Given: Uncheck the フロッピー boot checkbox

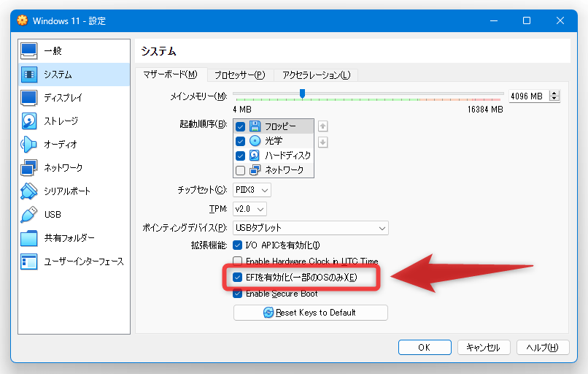Looking at the screenshot, I should (x=240, y=126).
